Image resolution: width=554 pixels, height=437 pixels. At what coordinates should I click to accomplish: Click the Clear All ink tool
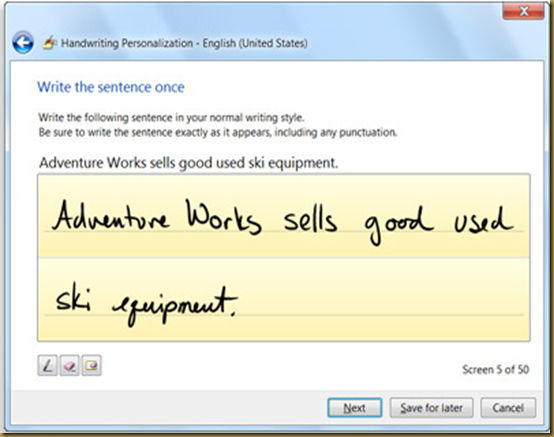[x=92, y=366]
